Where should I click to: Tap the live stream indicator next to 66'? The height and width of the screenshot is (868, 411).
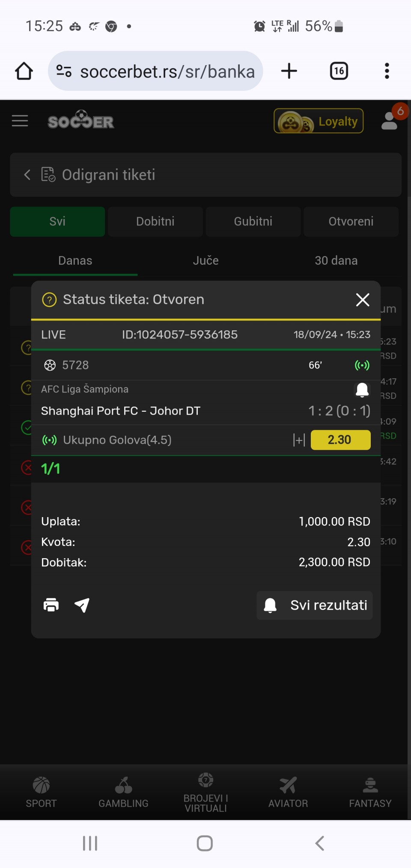coord(362,365)
